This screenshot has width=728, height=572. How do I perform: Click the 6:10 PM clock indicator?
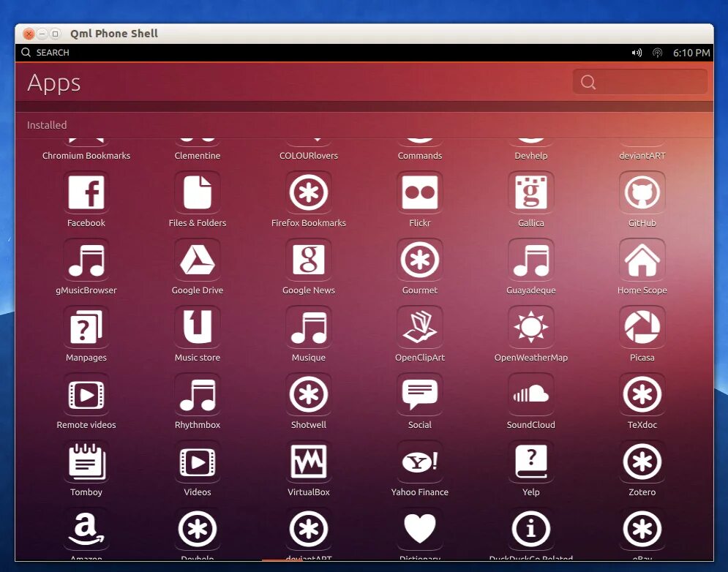tap(691, 53)
